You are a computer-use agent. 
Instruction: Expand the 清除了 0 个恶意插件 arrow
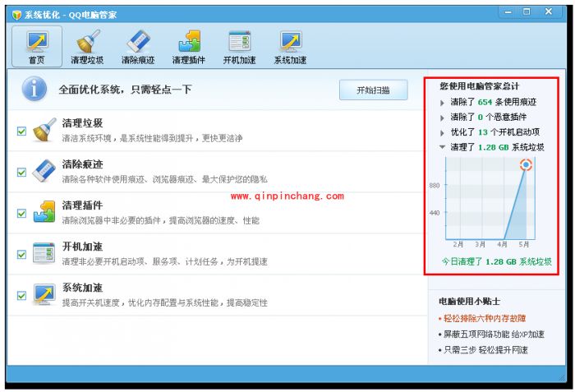coord(442,118)
